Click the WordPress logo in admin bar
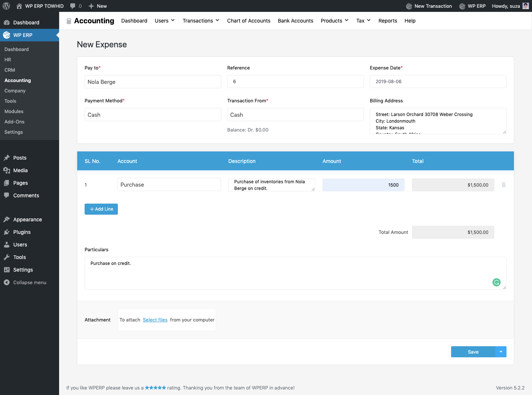The image size is (532, 395). [x=6, y=6]
